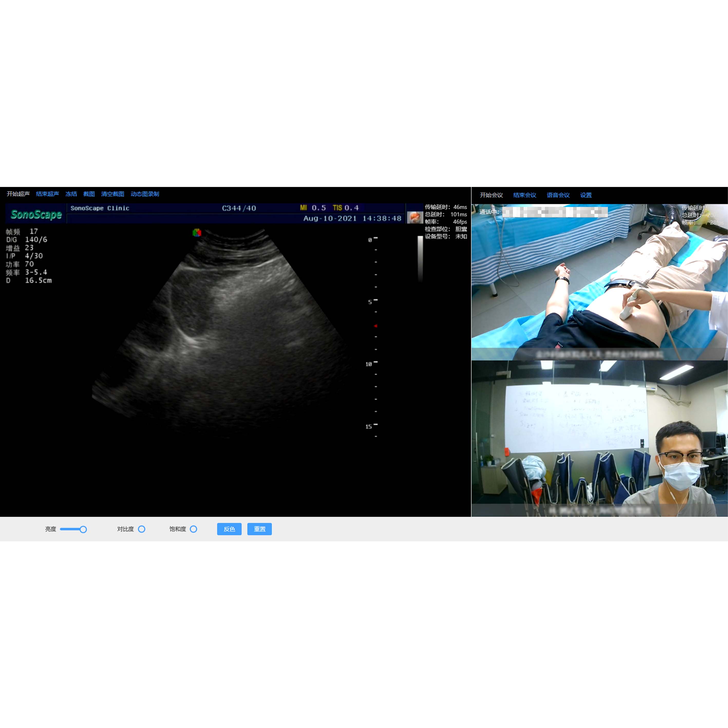Clear screenshots via 清空截图
The width and height of the screenshot is (728, 728).
[113, 194]
